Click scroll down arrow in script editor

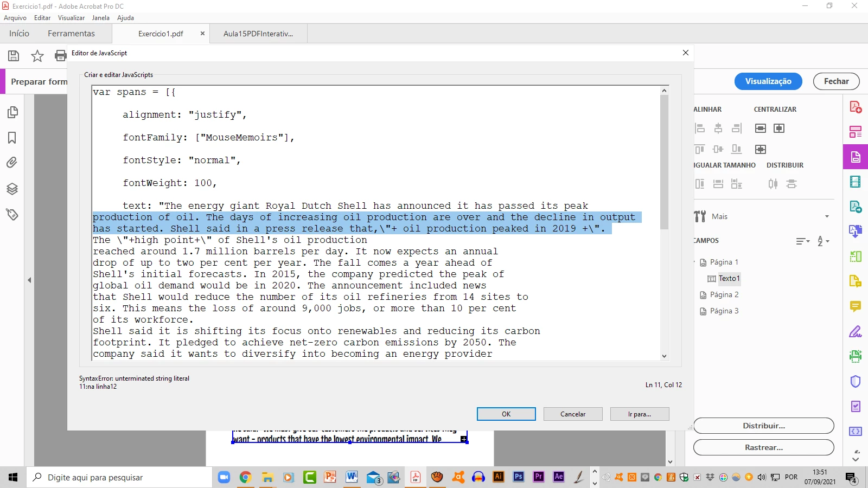point(665,356)
